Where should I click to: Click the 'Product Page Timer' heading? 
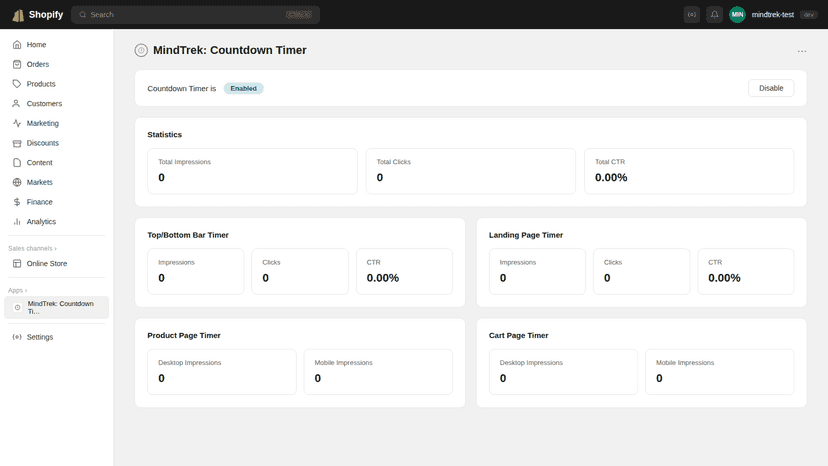click(184, 335)
